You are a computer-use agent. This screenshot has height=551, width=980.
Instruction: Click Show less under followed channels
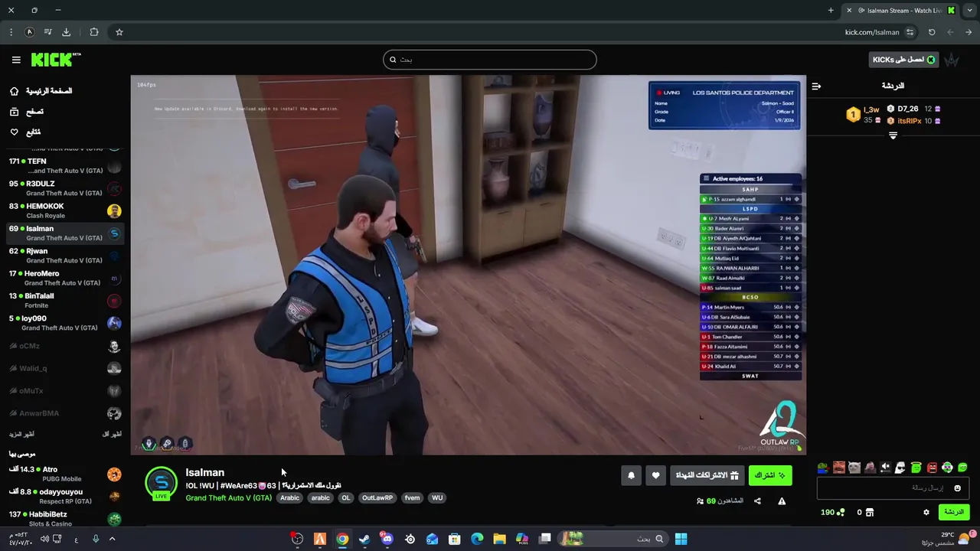(x=112, y=435)
